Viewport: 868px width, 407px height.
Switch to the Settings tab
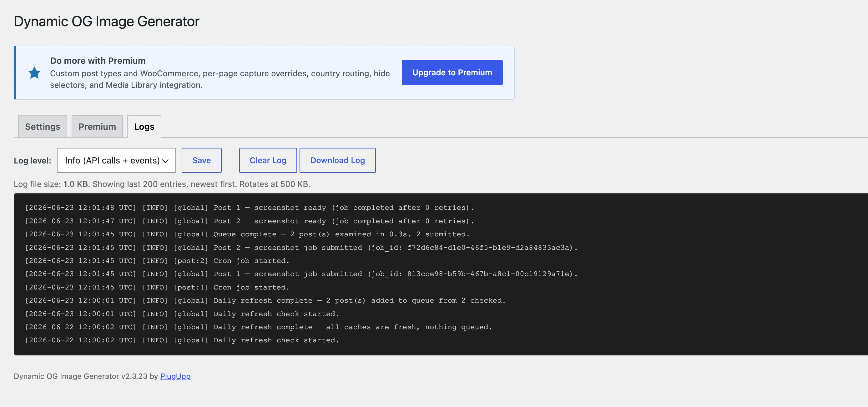coord(43,127)
